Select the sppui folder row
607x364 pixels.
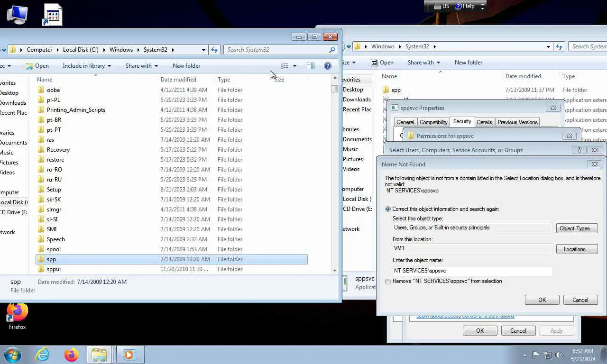click(x=171, y=269)
